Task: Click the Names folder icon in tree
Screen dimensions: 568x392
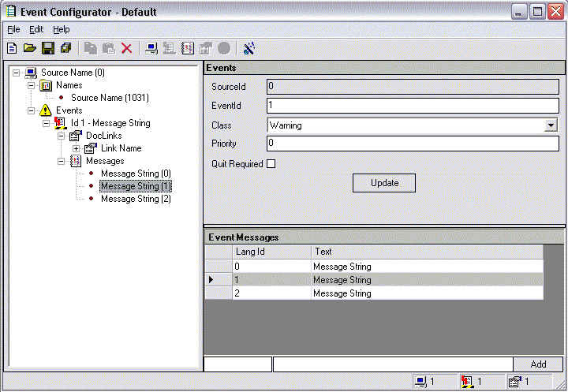Action: point(46,85)
